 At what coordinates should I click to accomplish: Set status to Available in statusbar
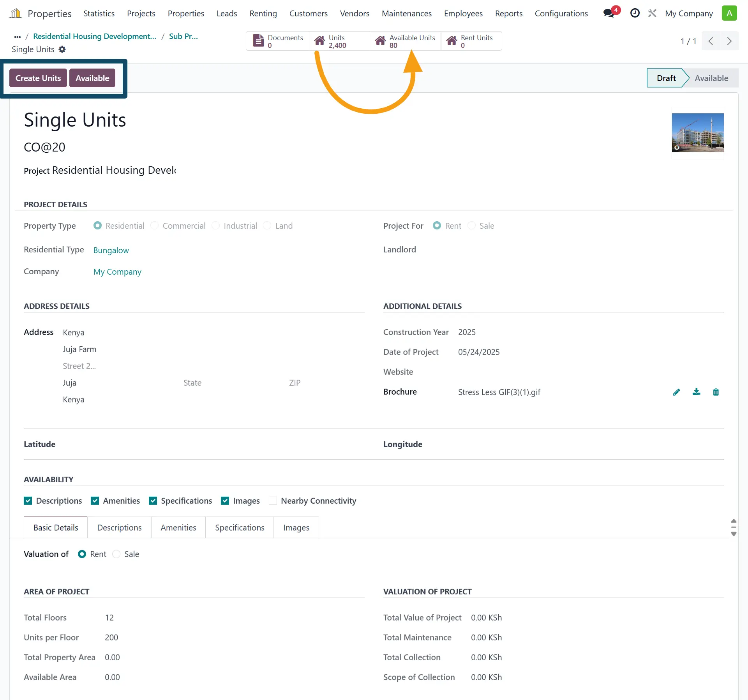(x=711, y=78)
